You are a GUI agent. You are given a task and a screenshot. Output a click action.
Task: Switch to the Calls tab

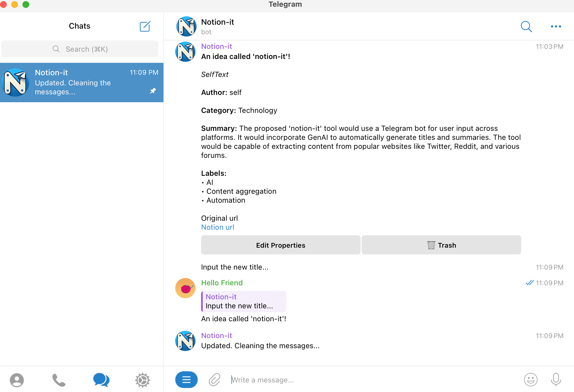click(x=59, y=380)
